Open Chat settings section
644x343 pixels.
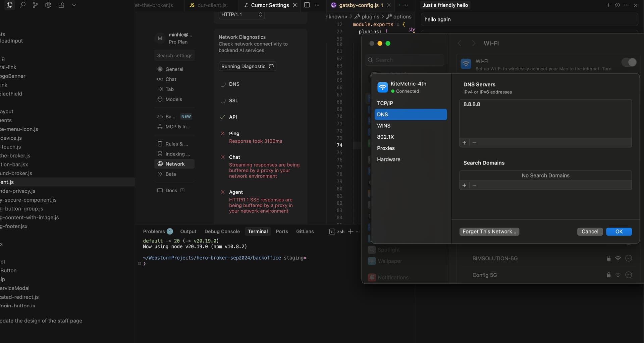tap(171, 79)
